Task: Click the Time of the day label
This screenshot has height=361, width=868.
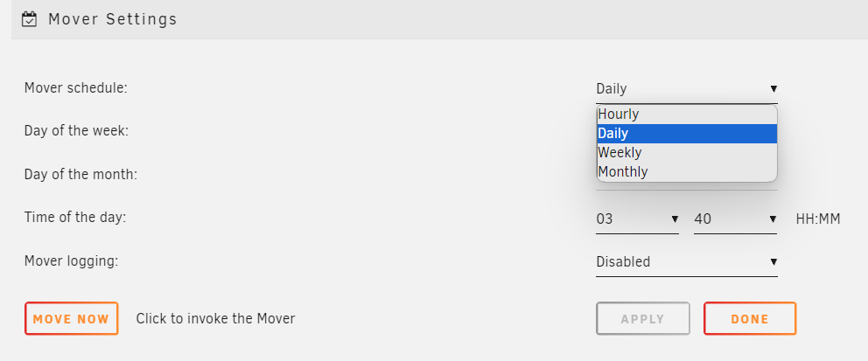Action: click(x=75, y=218)
